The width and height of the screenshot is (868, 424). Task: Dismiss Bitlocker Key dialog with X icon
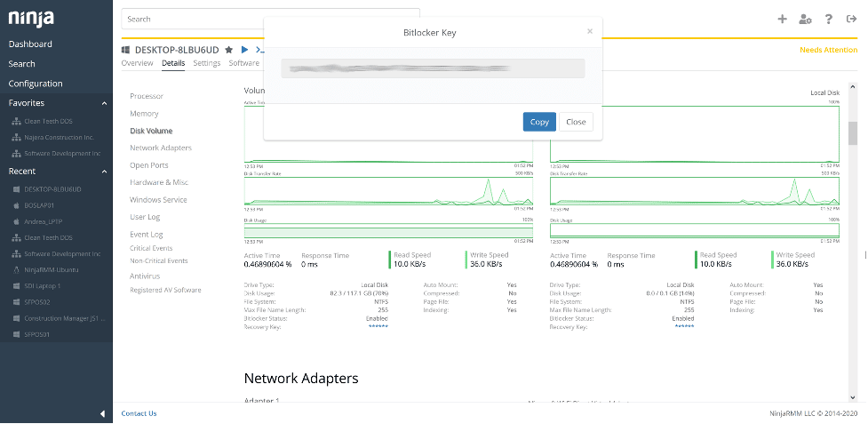click(x=590, y=31)
